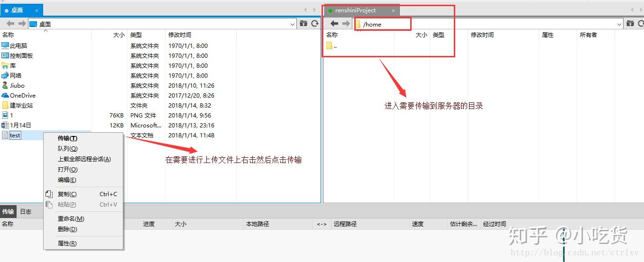Expand the remote path /home dropdown
This screenshot has height=262, width=644.
click(x=619, y=24)
